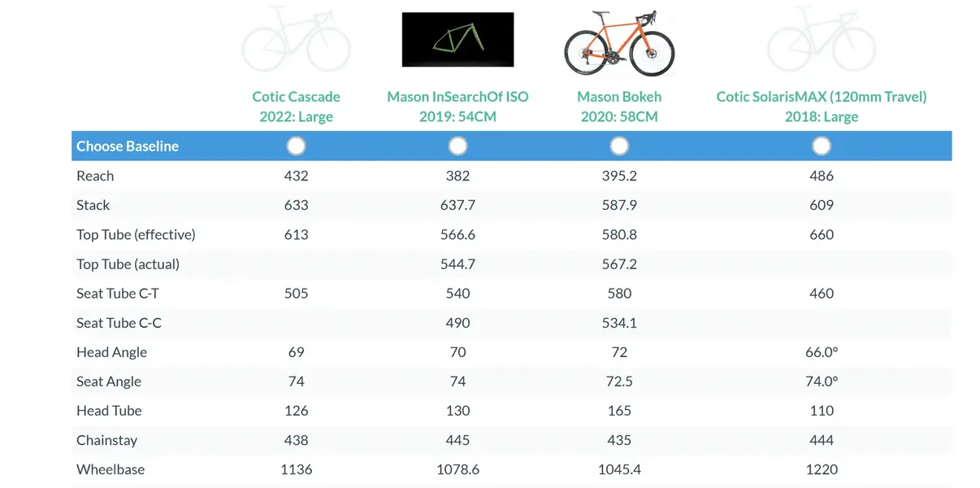Select the Reach row label
The height and width of the screenshot is (488, 980).
95,176
